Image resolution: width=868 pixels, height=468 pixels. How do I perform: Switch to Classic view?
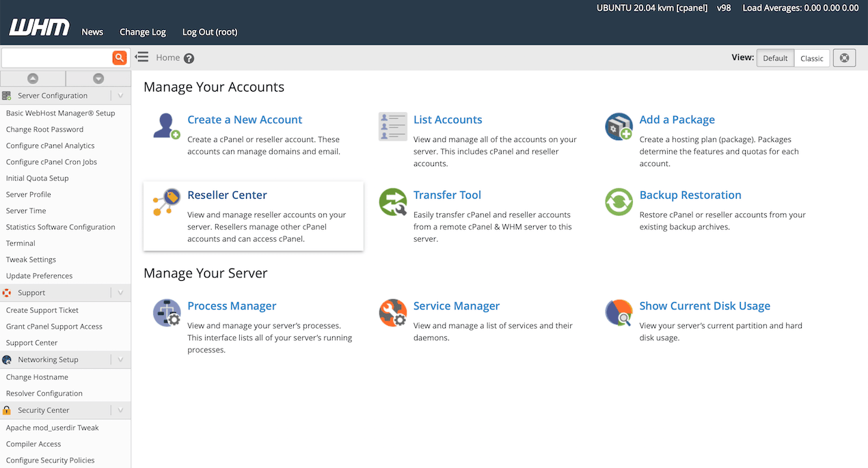click(812, 58)
